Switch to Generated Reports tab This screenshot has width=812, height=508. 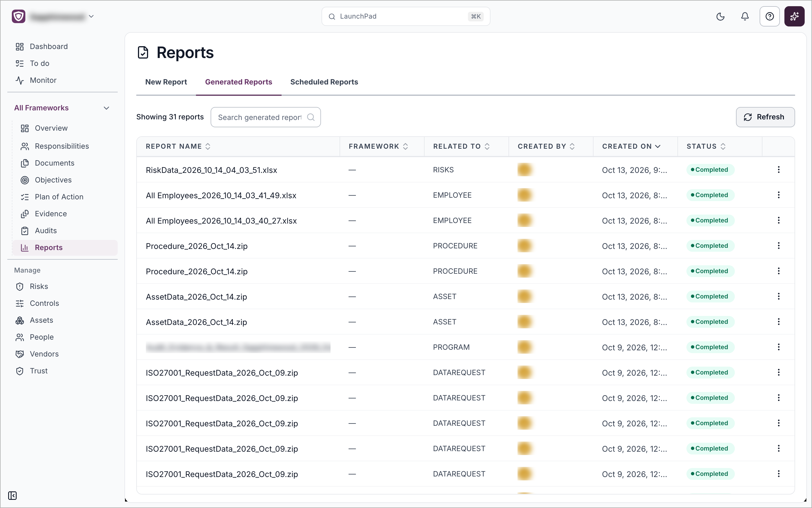pos(238,82)
